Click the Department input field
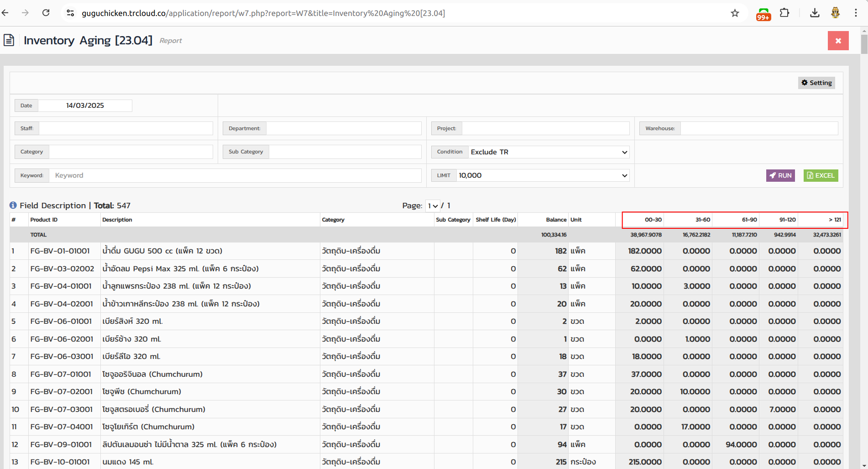The height and width of the screenshot is (469, 868). [x=344, y=128]
